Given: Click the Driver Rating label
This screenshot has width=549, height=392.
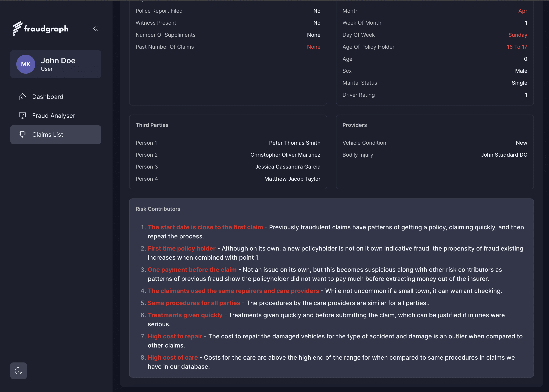Looking at the screenshot, I should pos(358,95).
